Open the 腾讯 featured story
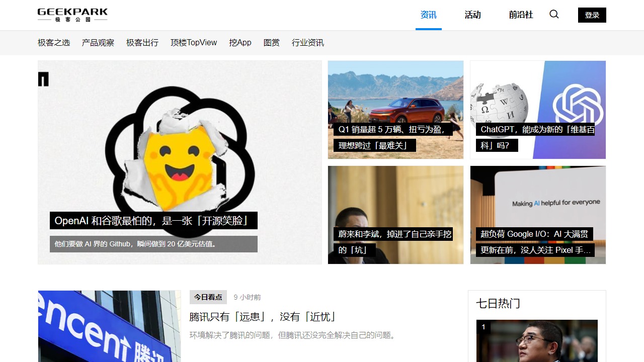This screenshot has height=362, width=644. [263, 317]
